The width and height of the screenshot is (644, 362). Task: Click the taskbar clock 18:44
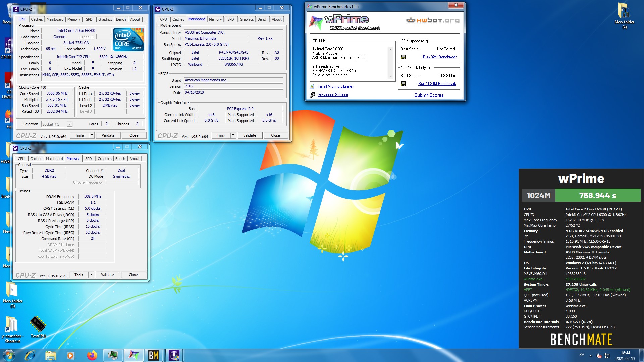tap(625, 353)
